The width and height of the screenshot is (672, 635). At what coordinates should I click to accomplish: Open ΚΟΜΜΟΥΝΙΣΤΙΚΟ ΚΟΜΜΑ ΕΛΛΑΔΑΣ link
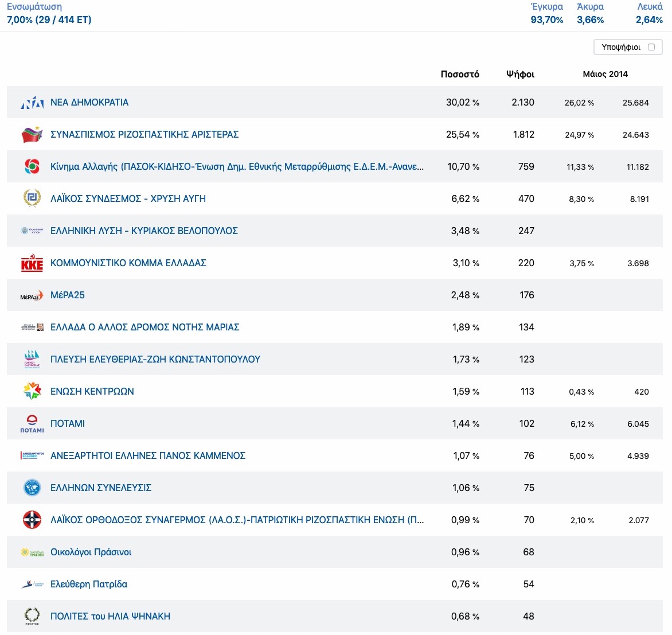tap(128, 263)
